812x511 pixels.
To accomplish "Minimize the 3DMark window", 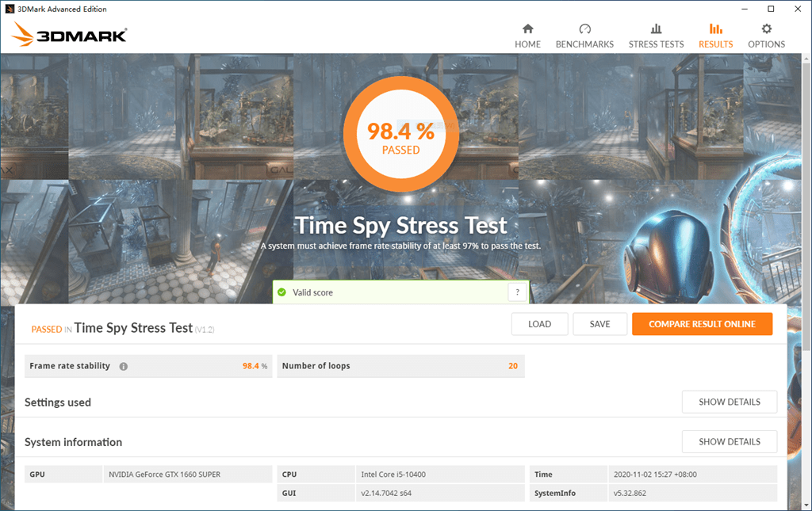I will pos(744,9).
